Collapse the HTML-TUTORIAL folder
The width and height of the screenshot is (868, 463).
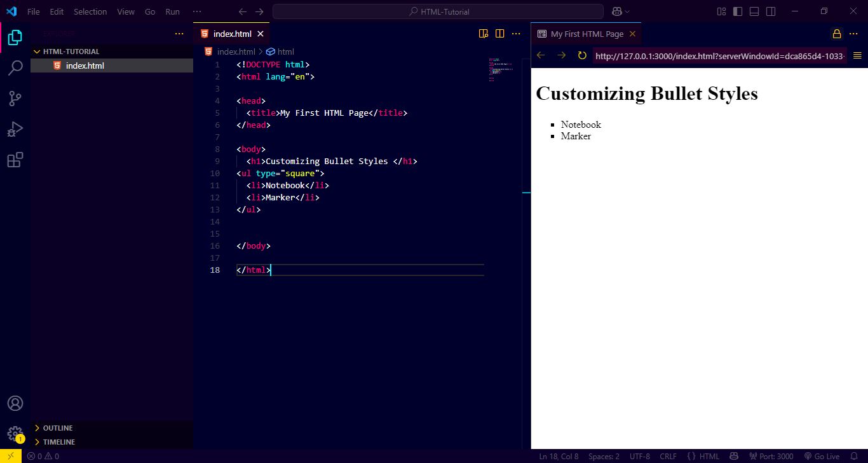(36, 51)
